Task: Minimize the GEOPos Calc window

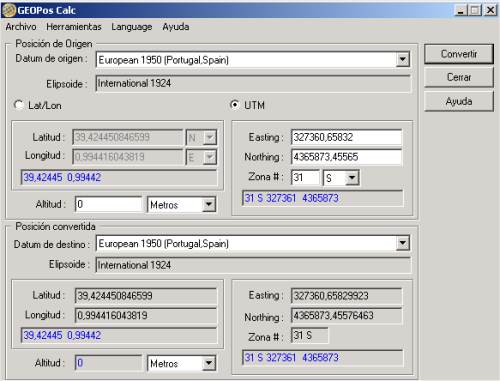Action: (460, 10)
